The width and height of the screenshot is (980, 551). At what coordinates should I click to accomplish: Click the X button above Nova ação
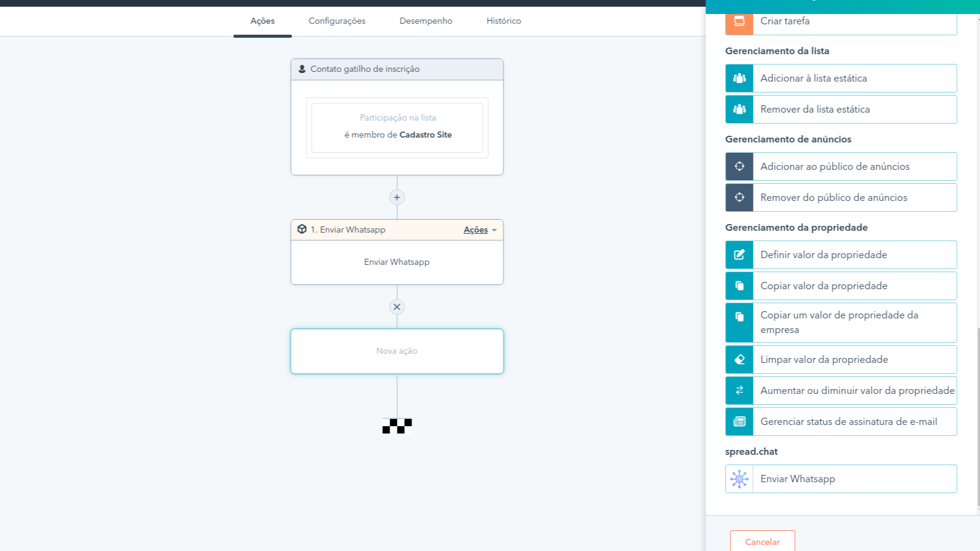397,307
